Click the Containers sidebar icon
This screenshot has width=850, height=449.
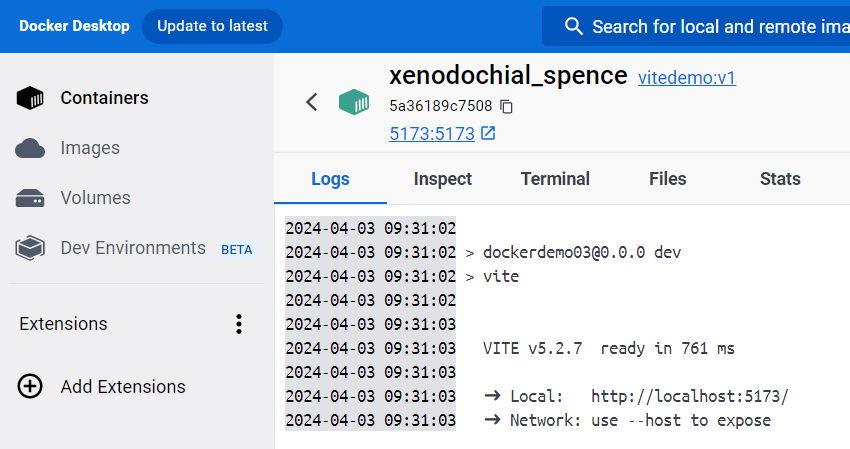coord(30,98)
